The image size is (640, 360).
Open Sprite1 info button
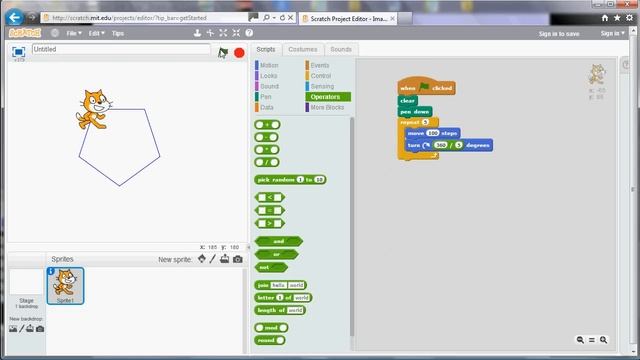click(x=51, y=271)
